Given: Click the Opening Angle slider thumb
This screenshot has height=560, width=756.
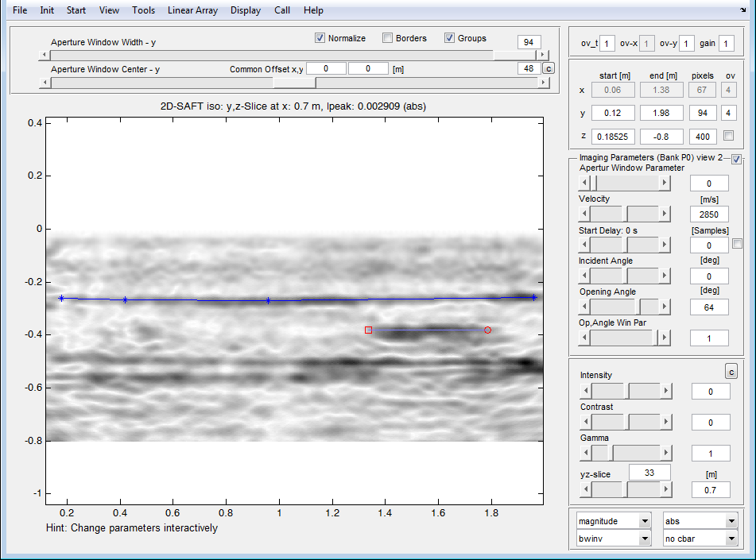Looking at the screenshot, I should coord(638,307).
